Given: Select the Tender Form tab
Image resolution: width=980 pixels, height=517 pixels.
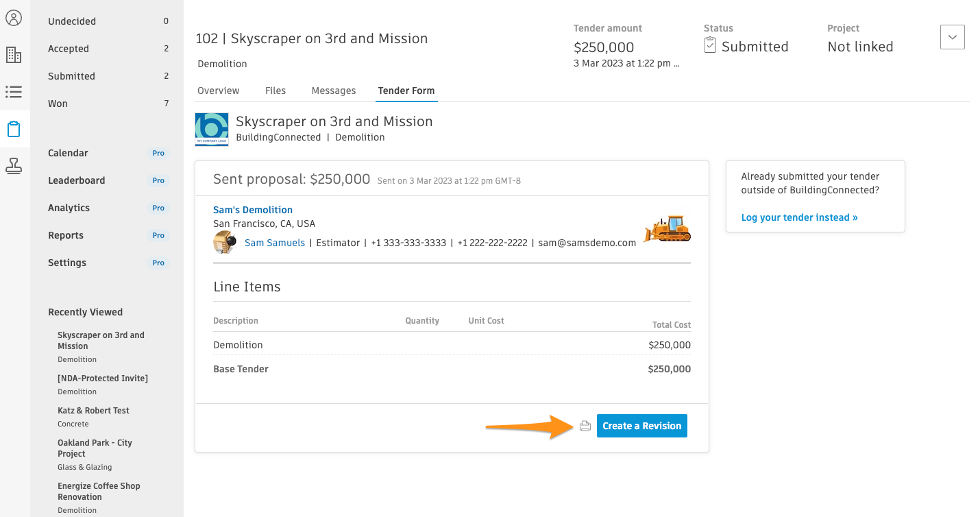Looking at the screenshot, I should pos(406,91).
